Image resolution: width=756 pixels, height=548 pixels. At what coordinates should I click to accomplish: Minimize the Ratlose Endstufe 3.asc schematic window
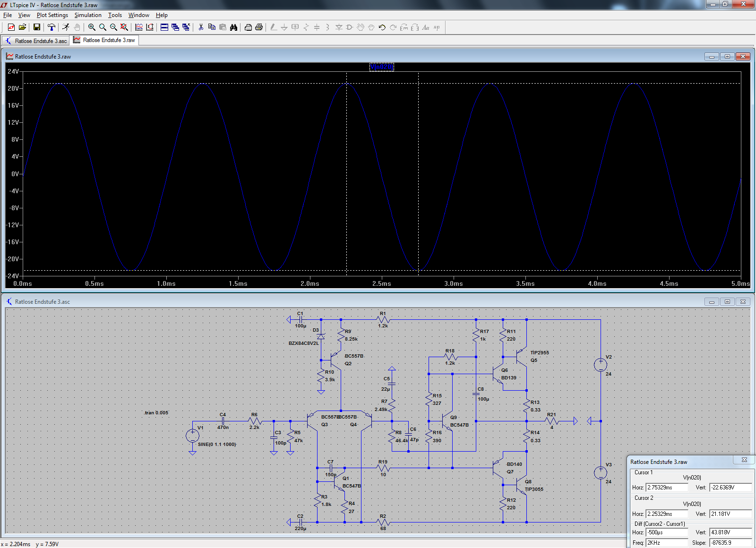712,301
